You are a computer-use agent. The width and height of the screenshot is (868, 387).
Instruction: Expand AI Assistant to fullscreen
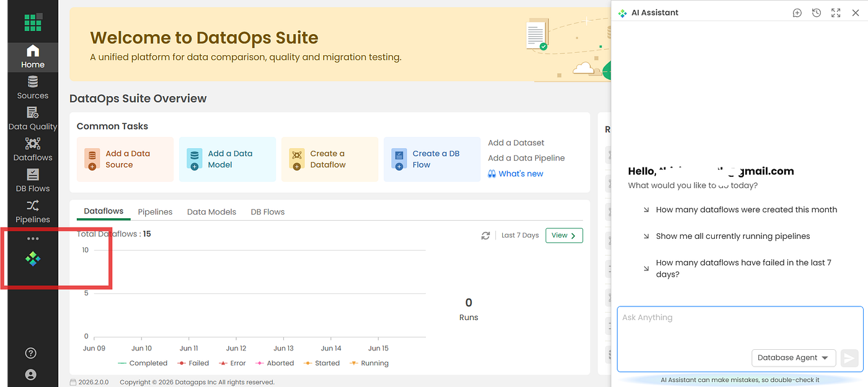[836, 13]
